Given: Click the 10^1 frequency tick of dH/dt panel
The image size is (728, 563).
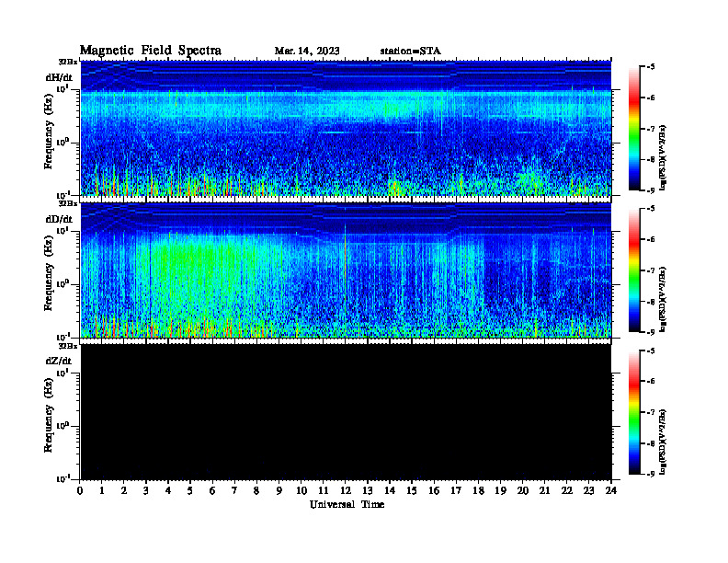Looking at the screenshot, I should point(63,88).
